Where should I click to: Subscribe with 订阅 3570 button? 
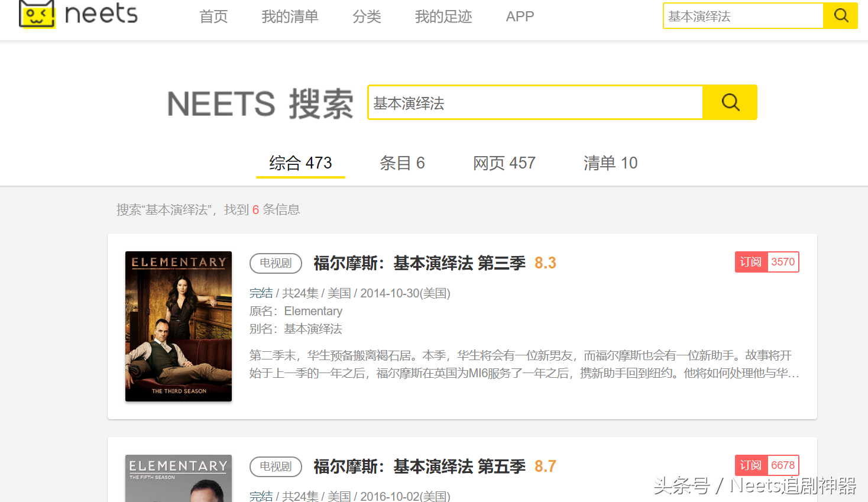(x=767, y=262)
